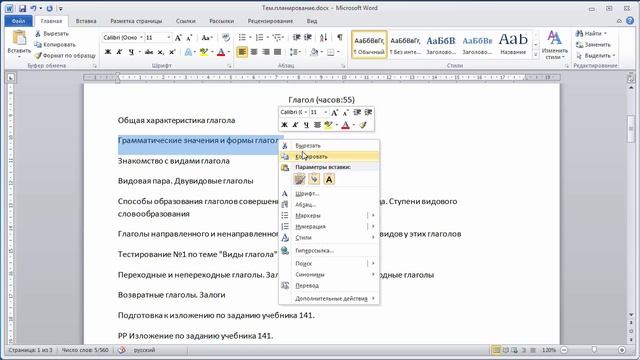Viewport: 640px width, 360px height.
Task: Increase indent using the ribbon icon
Action: point(308,38)
